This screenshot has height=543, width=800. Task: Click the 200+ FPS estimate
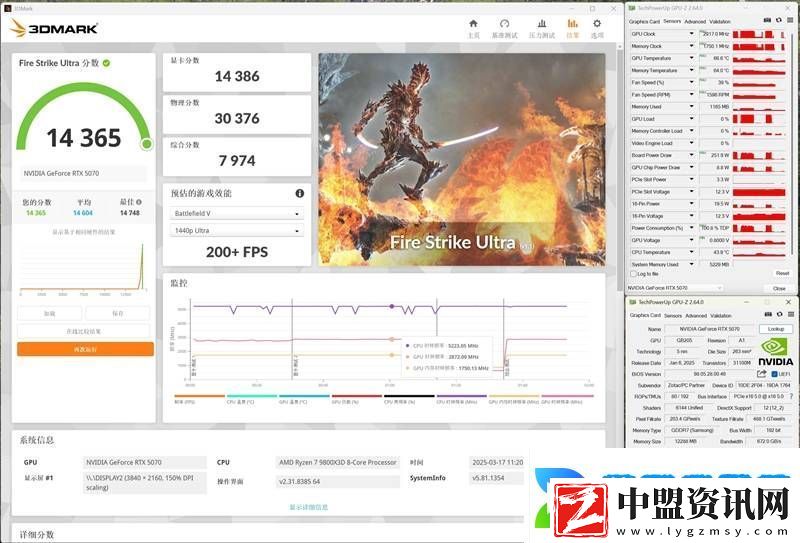237,252
